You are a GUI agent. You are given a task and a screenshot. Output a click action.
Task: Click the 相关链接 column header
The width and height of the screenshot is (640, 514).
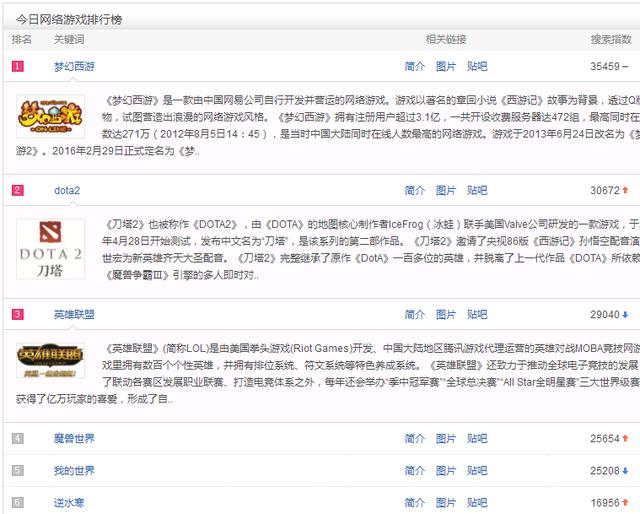click(446, 39)
